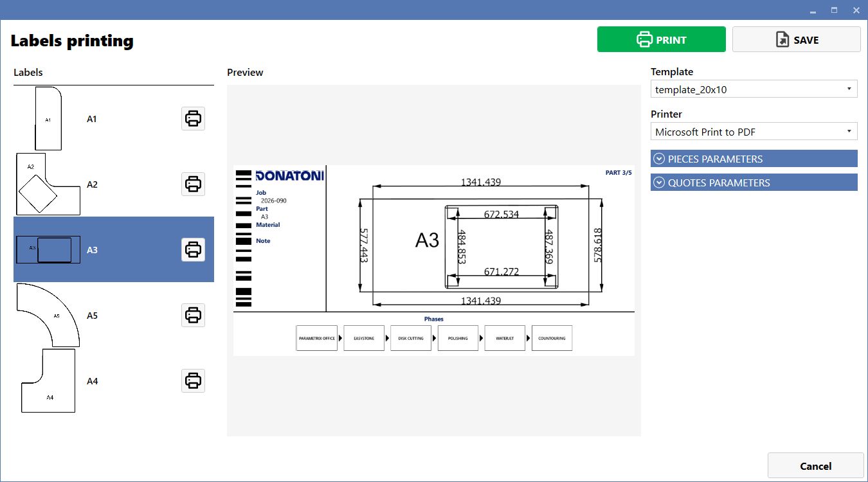This screenshot has width=868, height=482.
Task: Open the Printer dropdown Microsoft Print to PDF
Action: [754, 132]
